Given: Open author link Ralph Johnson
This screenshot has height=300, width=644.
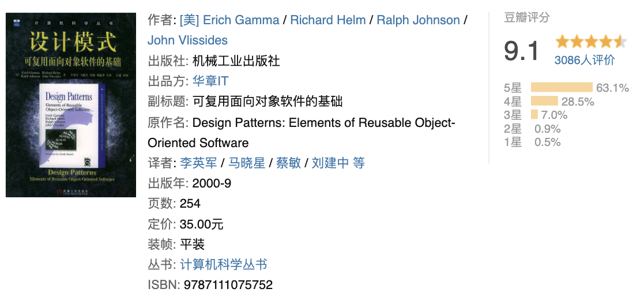Looking at the screenshot, I should 418,20.
